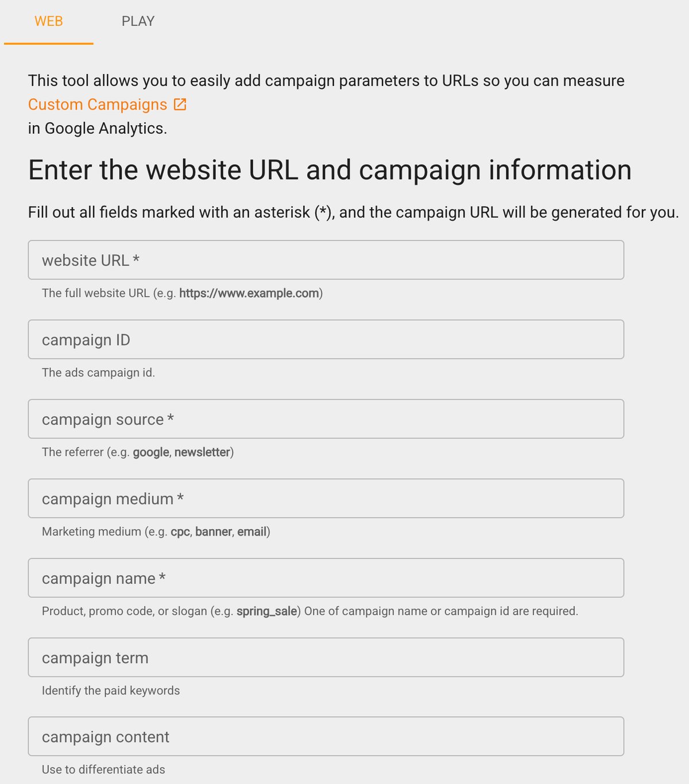Focus the website URL input field
The image size is (689, 784).
(326, 259)
